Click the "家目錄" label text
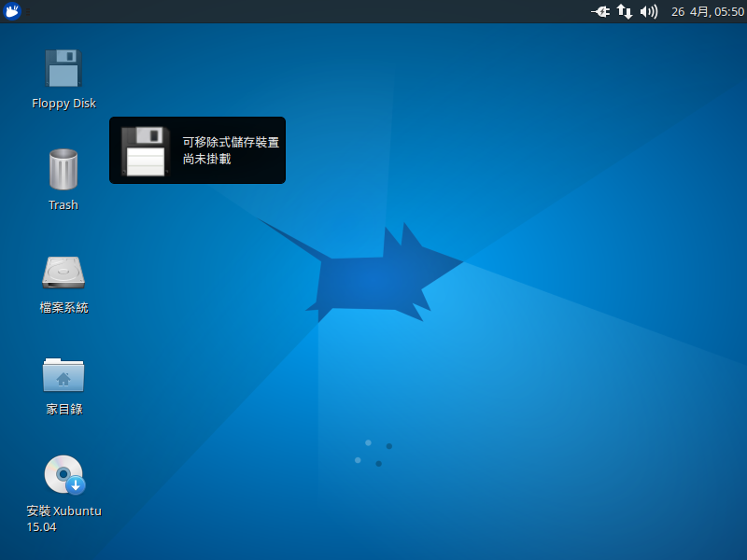 tap(64, 409)
